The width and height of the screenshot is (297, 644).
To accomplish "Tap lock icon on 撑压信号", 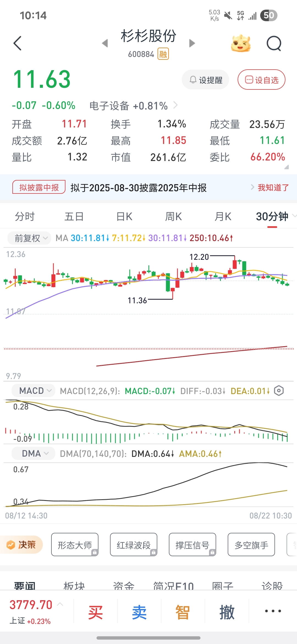I will click(212, 552).
